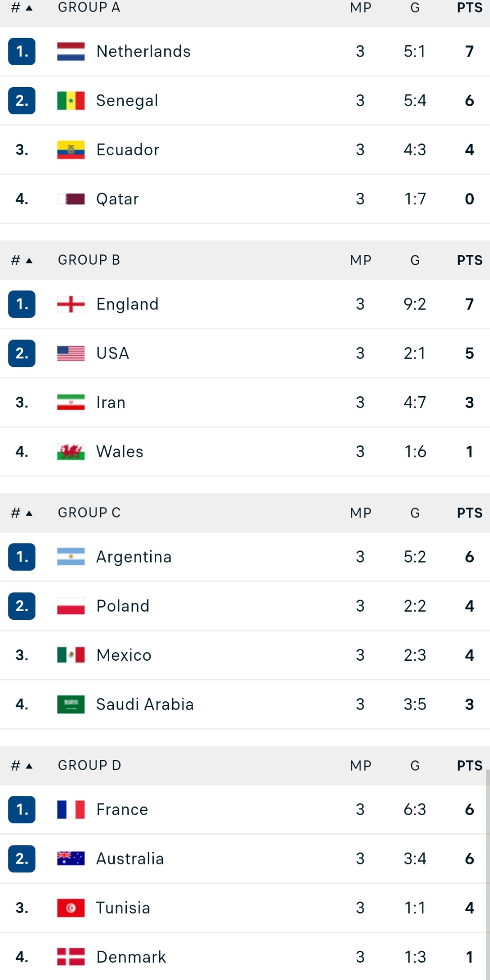Click the Australia flag icon

[x=71, y=859]
